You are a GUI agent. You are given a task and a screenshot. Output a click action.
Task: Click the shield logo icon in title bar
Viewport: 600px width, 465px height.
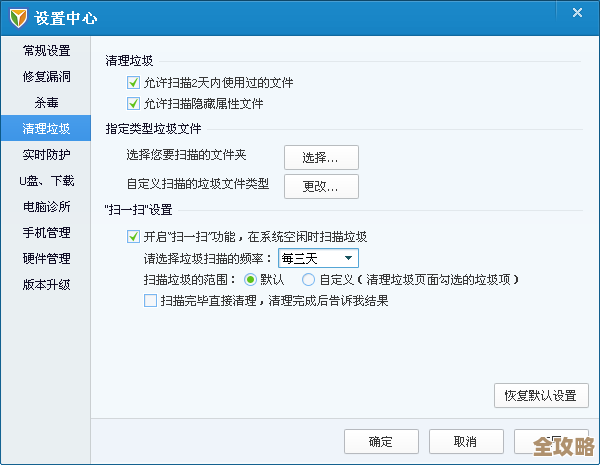pyautogui.click(x=19, y=19)
